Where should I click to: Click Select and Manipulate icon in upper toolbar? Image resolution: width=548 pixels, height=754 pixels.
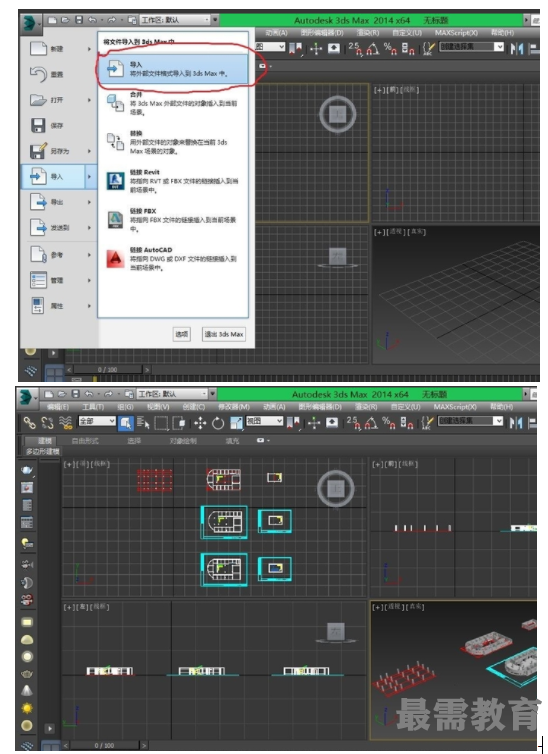coord(316,49)
